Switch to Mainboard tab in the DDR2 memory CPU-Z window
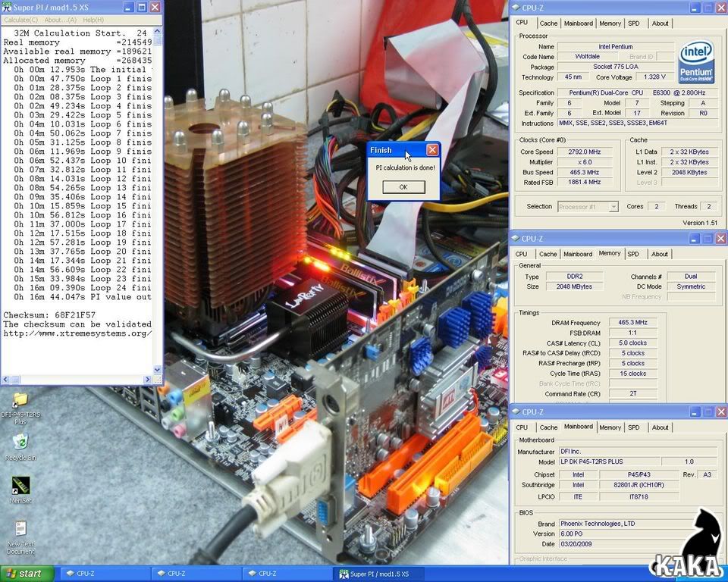The image size is (728, 582). pos(578,254)
